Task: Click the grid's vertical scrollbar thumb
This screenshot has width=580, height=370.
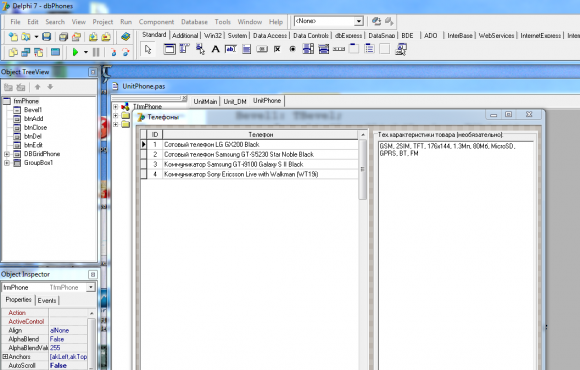Action: [362, 169]
